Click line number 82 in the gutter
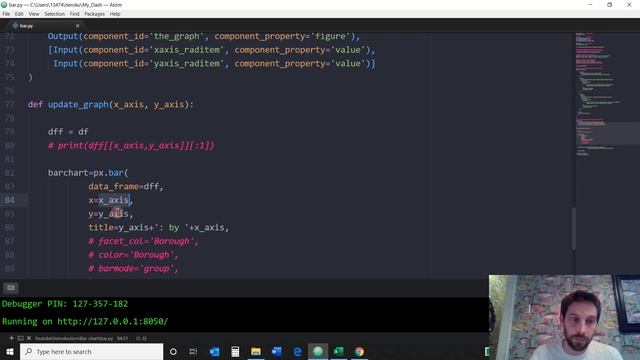640x360 pixels. pos(10,173)
